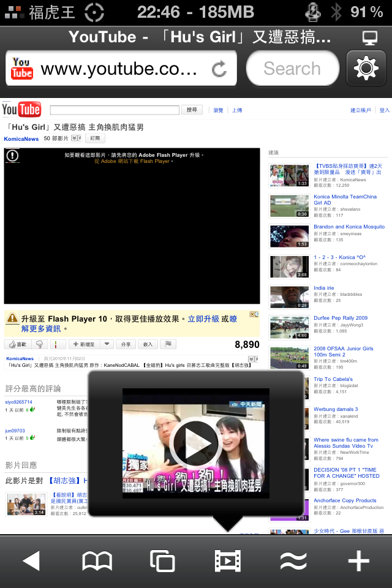Tap the colored squares status bar icon
Screen dimensions: 392x588
point(14,12)
